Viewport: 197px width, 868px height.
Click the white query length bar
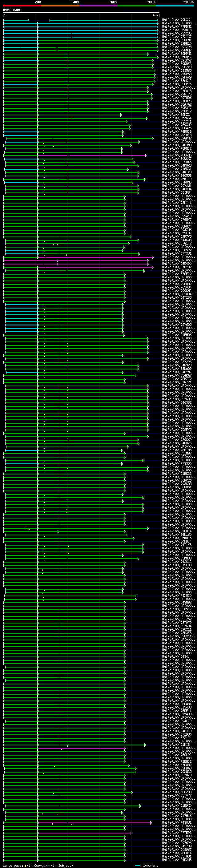(x=81, y=13)
